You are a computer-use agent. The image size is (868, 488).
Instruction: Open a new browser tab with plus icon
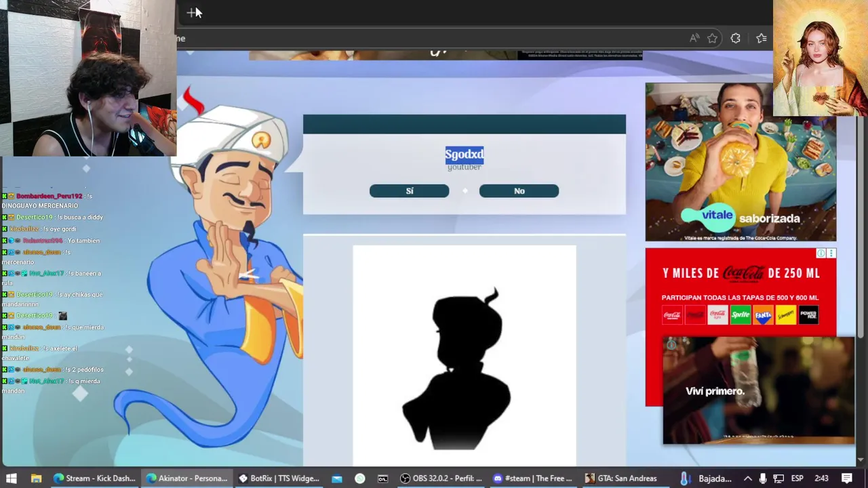click(193, 12)
